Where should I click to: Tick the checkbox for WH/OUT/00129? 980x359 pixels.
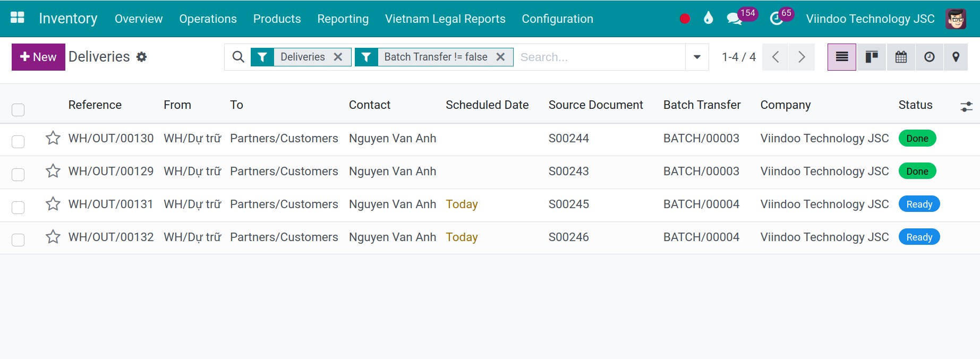point(18,175)
